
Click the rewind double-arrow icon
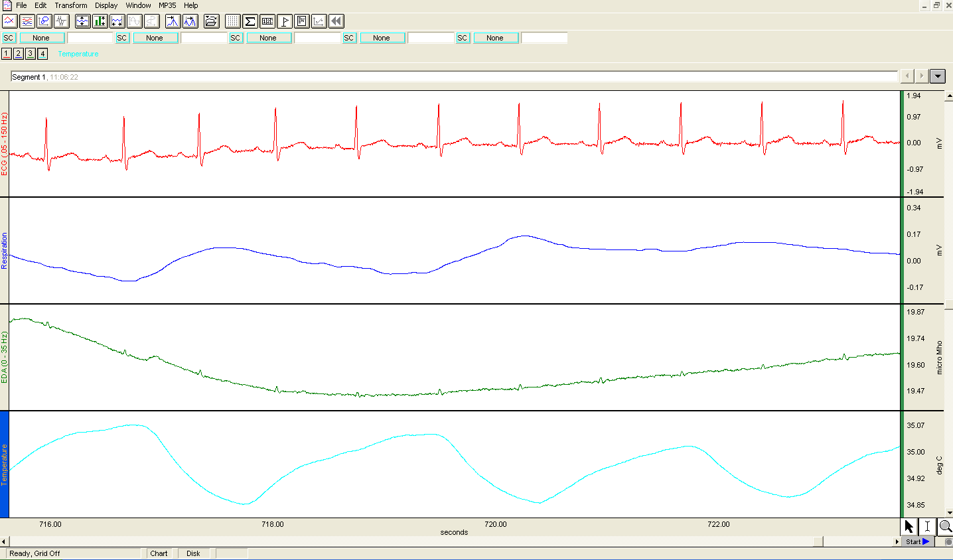(336, 21)
